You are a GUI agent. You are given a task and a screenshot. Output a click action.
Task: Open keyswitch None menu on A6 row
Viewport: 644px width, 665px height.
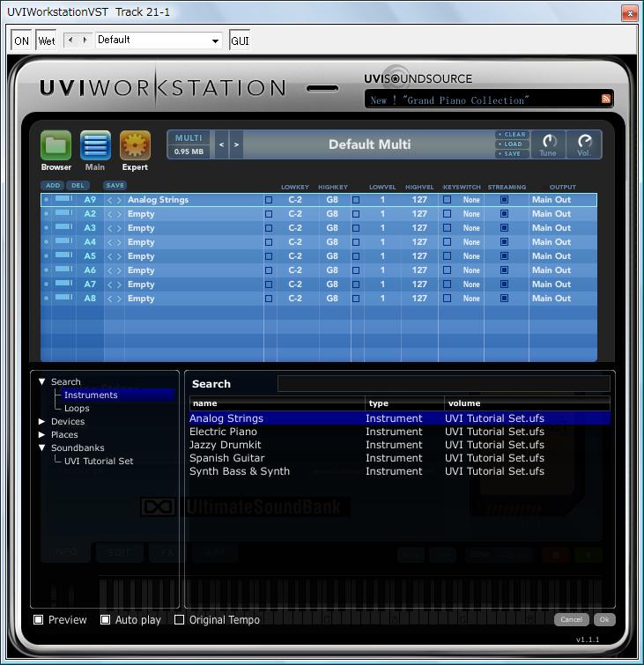[x=471, y=270]
